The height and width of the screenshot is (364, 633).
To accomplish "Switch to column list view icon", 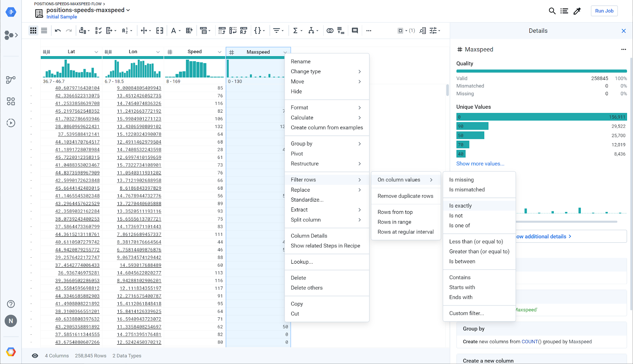I will (x=44, y=30).
